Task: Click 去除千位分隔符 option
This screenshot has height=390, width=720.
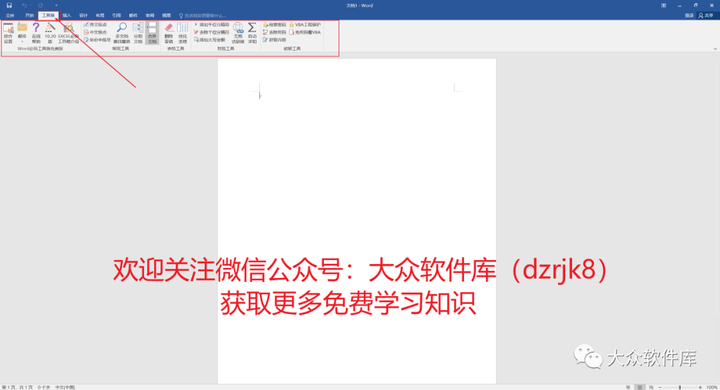Action: click(x=211, y=32)
